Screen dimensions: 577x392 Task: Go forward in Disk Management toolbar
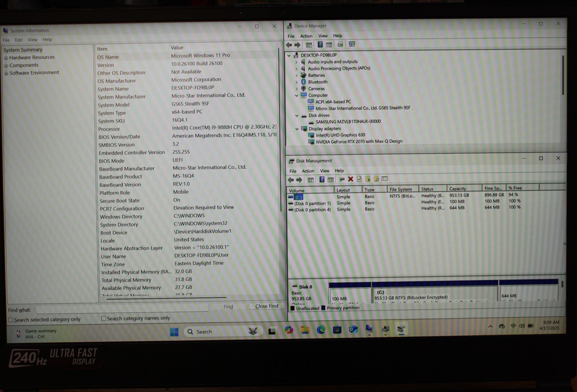tap(299, 180)
